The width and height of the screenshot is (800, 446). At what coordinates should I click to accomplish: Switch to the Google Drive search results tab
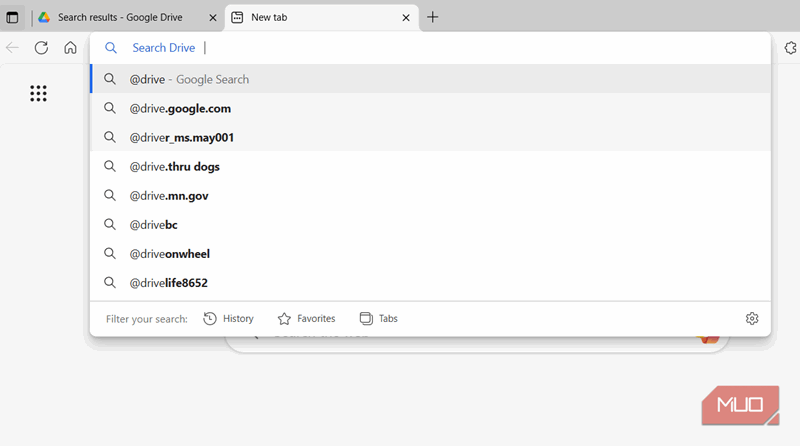coord(128,17)
